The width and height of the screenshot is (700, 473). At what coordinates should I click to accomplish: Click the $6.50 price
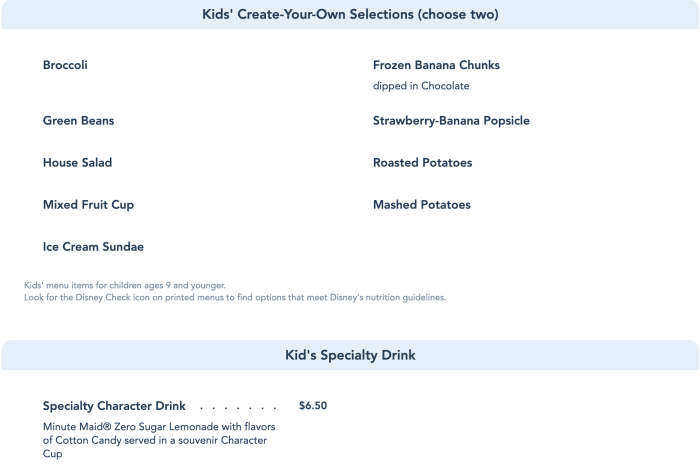tap(313, 406)
